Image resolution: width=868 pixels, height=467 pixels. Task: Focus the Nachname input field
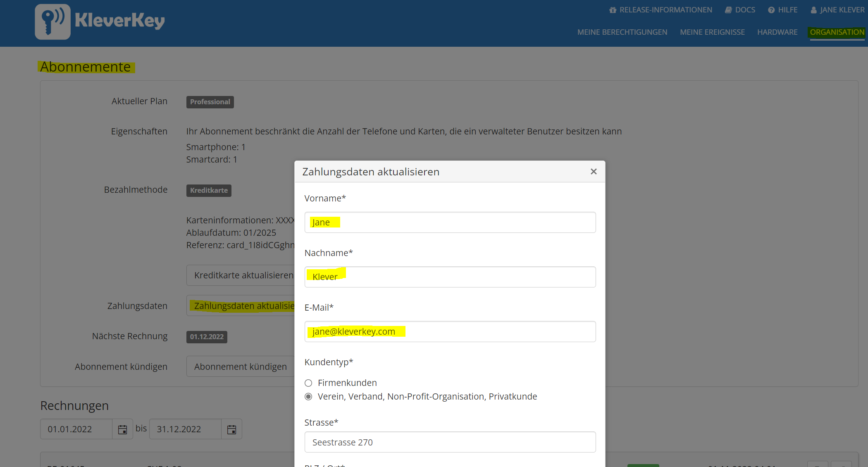(x=450, y=277)
